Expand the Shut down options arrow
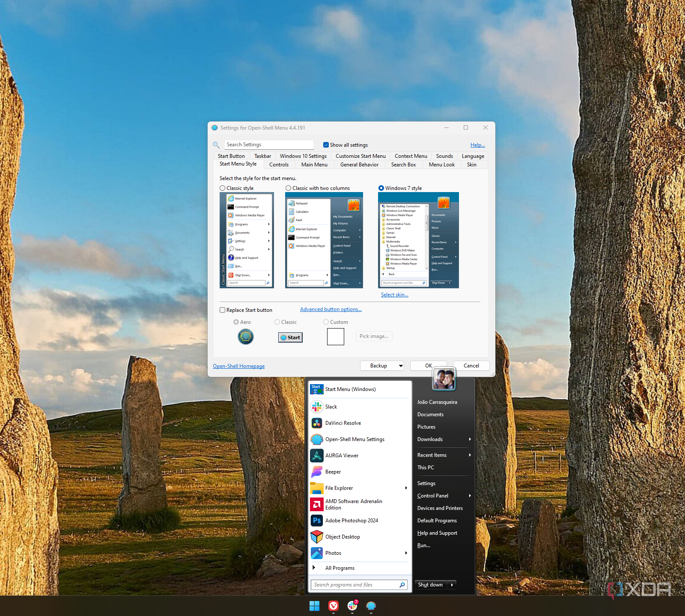The height and width of the screenshot is (616, 685). tap(452, 585)
